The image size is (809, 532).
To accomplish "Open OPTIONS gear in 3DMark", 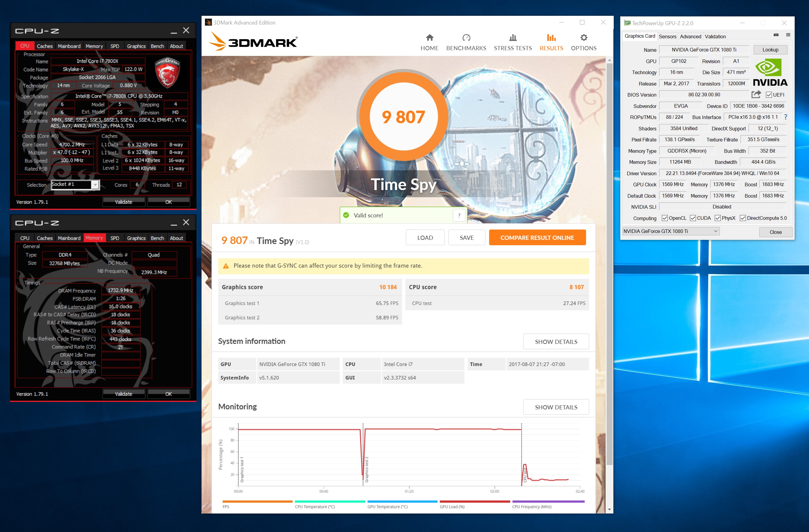I will [583, 42].
